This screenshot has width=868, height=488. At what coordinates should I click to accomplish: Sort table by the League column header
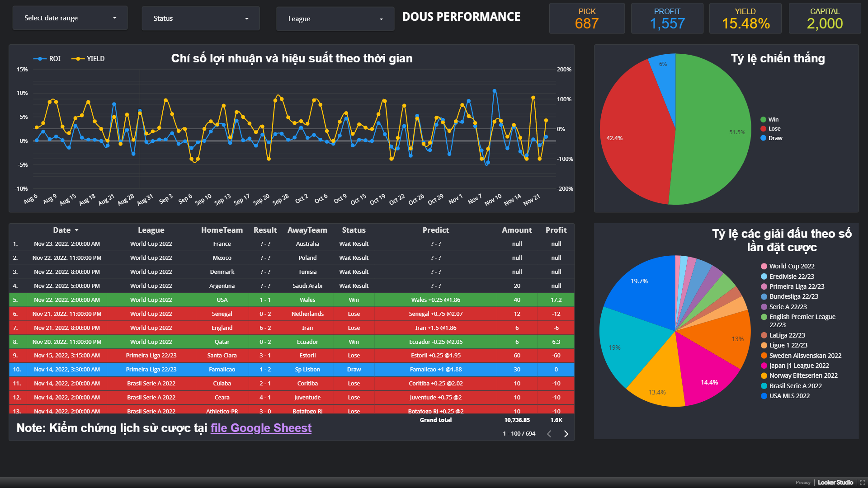pos(151,230)
